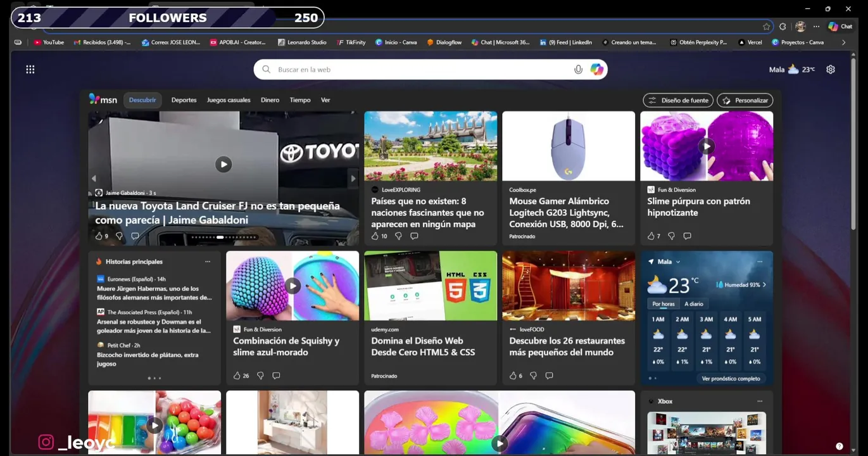Screen dimensions: 868x456
Task: Expand the Humedad 93% details chevron
Action: click(x=764, y=285)
